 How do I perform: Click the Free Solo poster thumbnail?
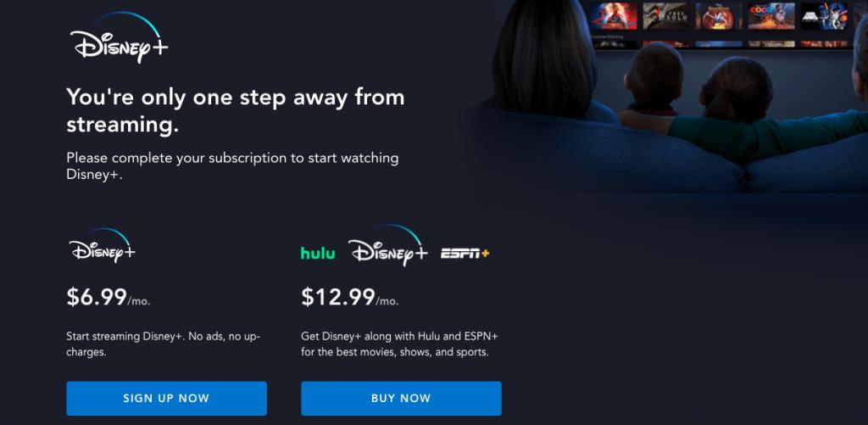click(666, 15)
